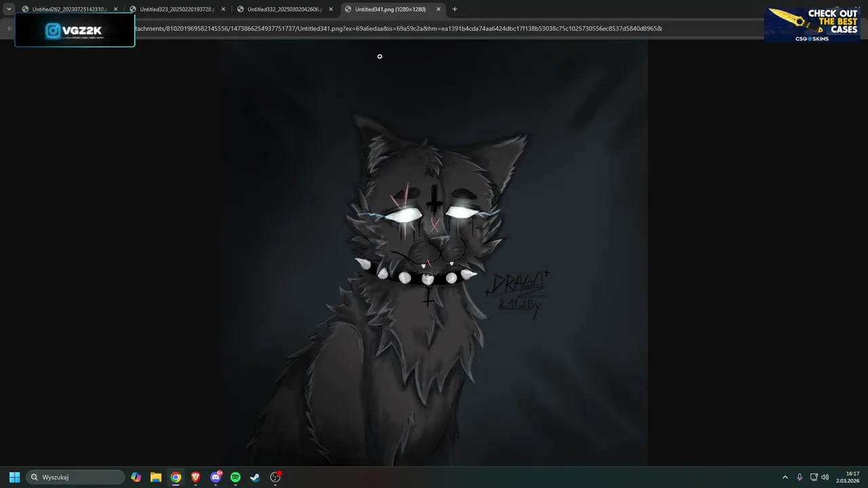Click the microphone icon in system tray
This screenshot has width=868, height=488.
pyautogui.click(x=800, y=477)
